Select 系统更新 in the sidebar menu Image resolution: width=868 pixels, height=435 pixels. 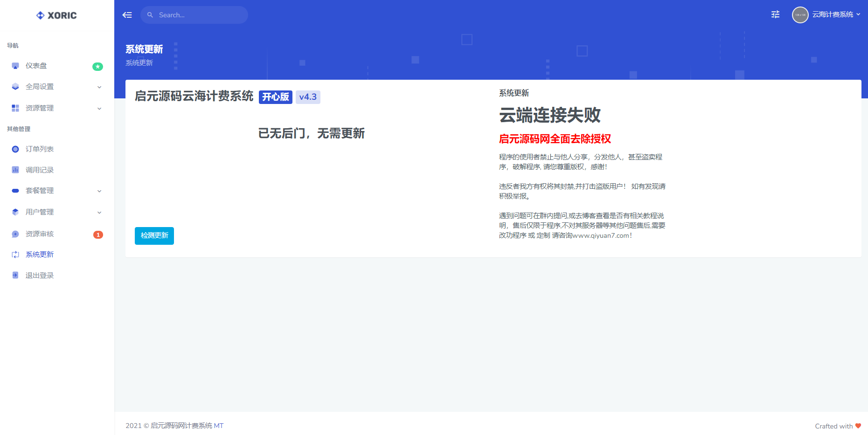[40, 255]
